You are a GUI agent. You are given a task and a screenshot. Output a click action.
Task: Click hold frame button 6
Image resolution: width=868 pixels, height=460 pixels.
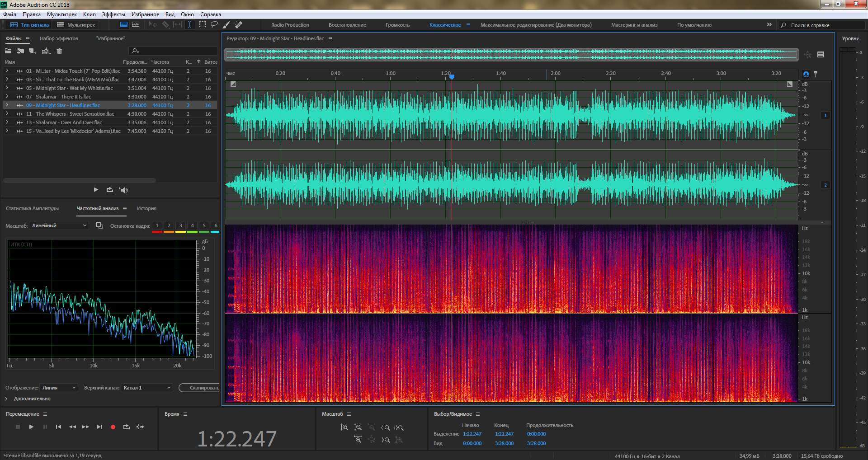[216, 225]
